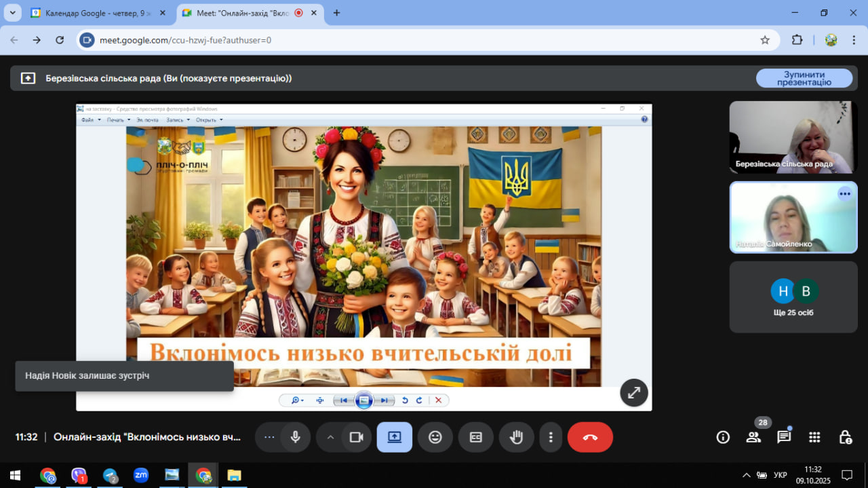Open a new browser tab
868x488 pixels.
coord(336,13)
